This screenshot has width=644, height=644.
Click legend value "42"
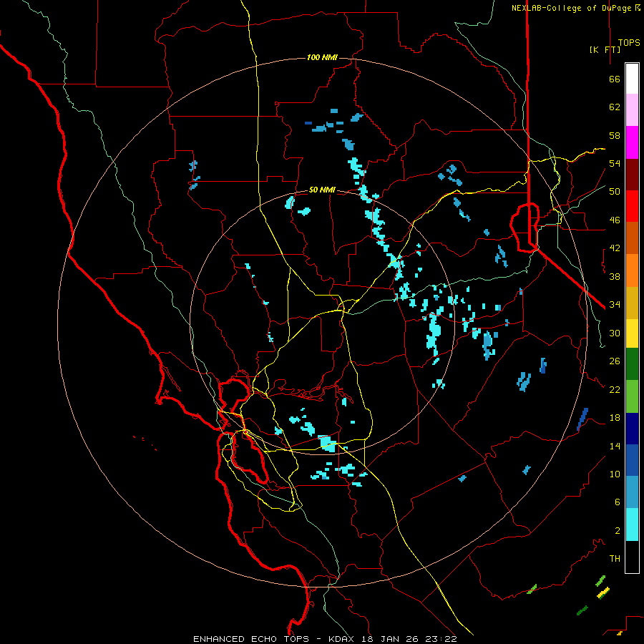[615, 248]
